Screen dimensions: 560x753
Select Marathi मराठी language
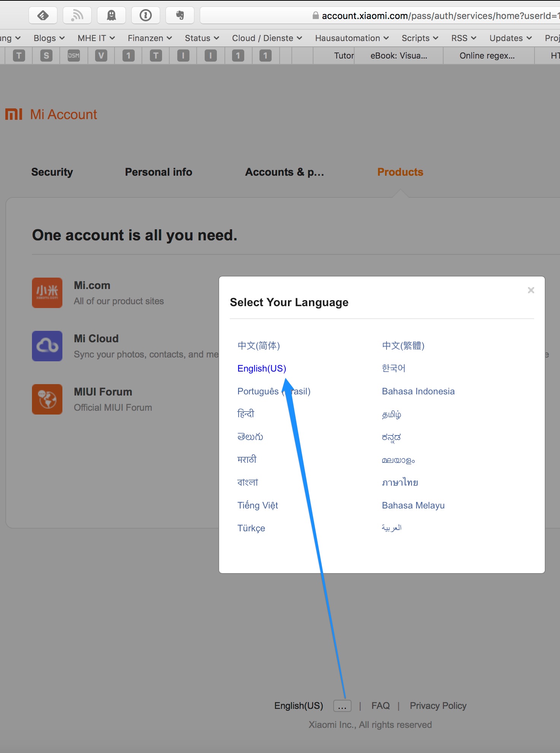(247, 459)
